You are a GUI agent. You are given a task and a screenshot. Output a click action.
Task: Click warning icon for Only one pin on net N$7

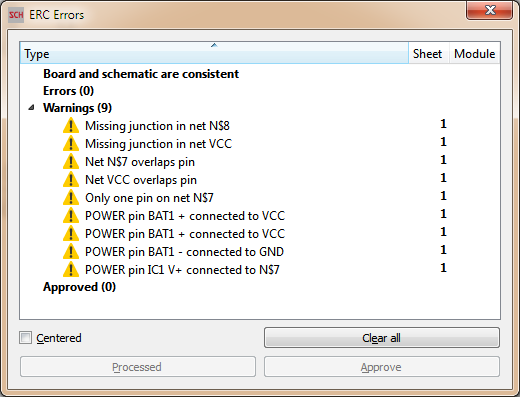71,198
